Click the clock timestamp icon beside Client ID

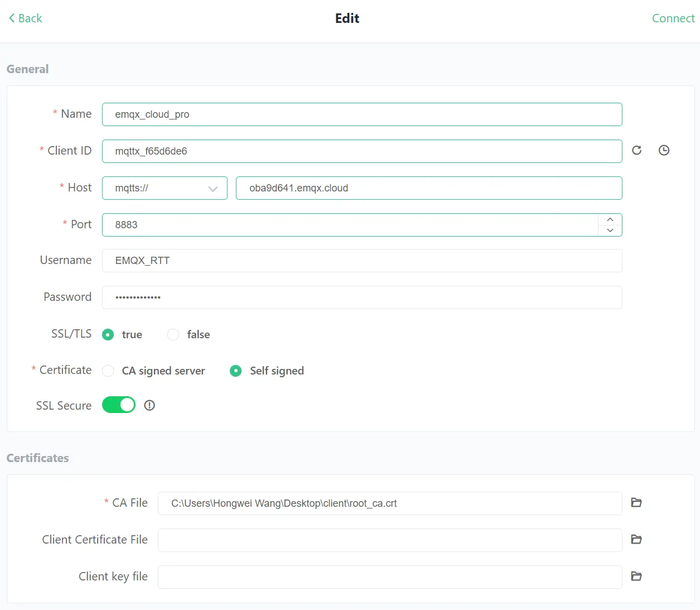pos(664,150)
